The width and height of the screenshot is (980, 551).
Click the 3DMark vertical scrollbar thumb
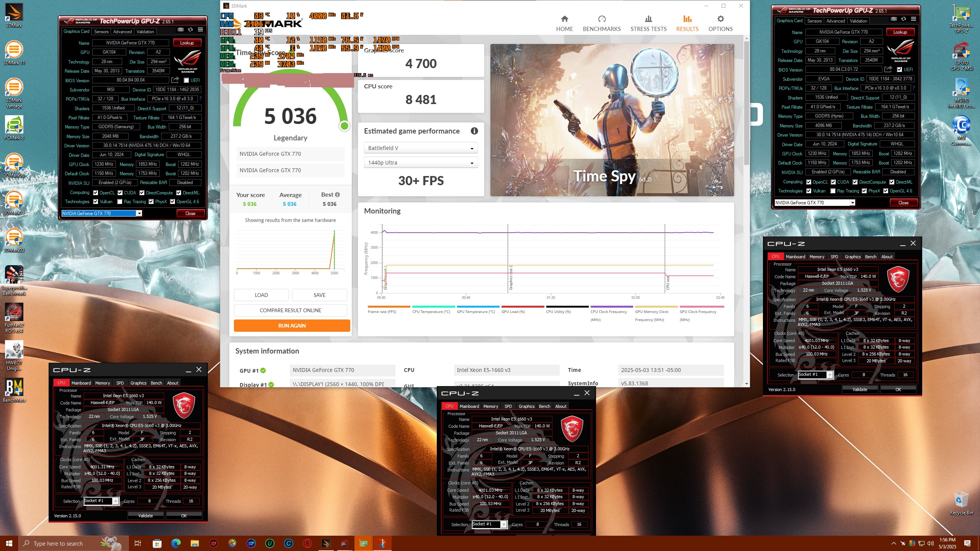coord(746,103)
